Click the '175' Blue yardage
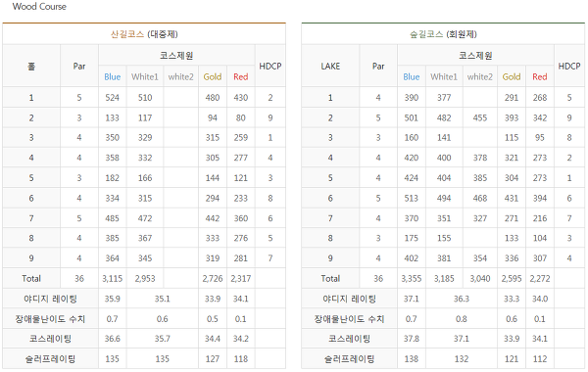 411,238
